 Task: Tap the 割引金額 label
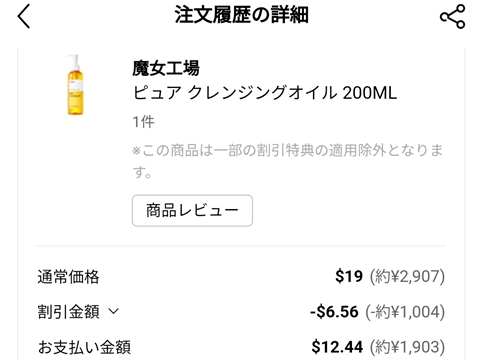(x=68, y=312)
